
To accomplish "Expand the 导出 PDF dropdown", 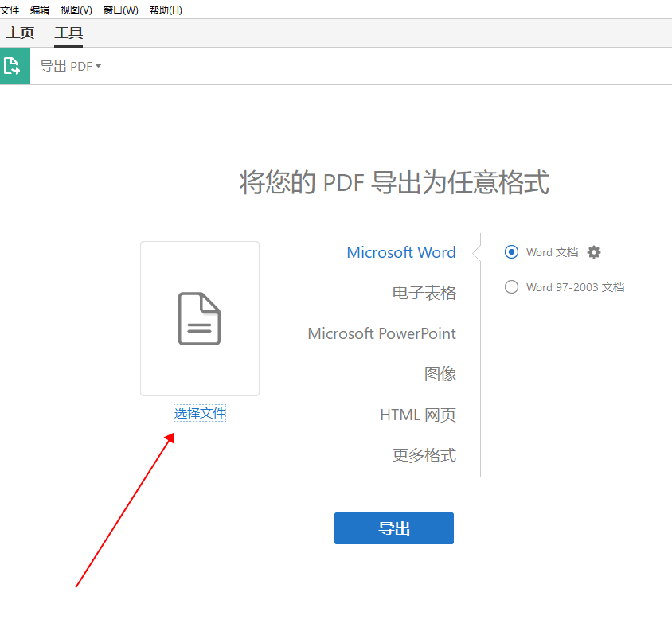I will click(70, 66).
